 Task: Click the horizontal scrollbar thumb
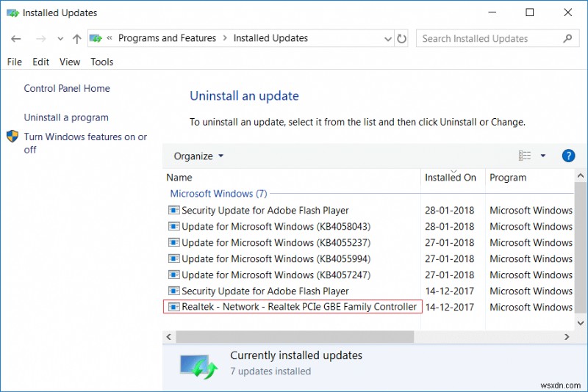pyautogui.click(x=295, y=337)
